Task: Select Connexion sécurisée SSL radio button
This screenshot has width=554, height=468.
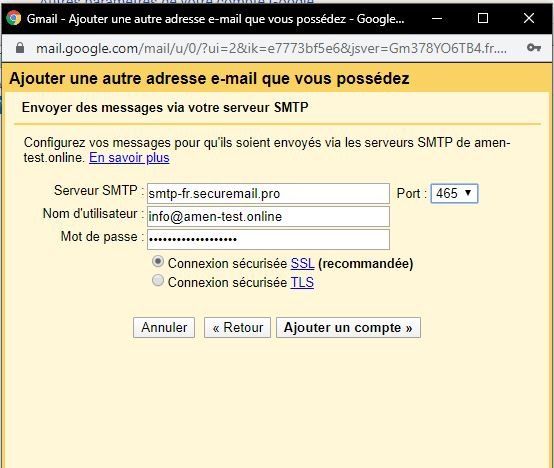Action: click(x=158, y=262)
